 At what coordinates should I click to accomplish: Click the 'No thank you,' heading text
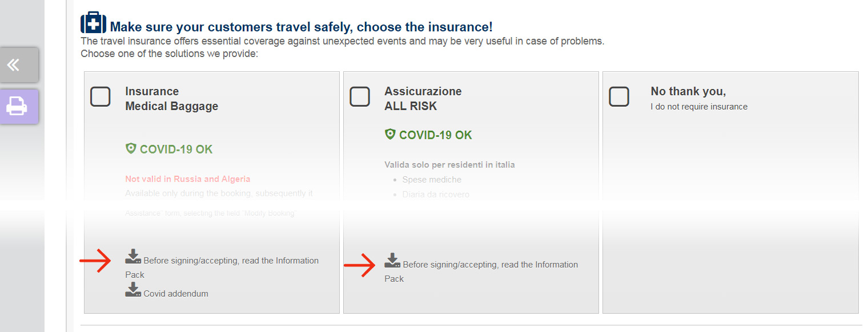(x=688, y=91)
